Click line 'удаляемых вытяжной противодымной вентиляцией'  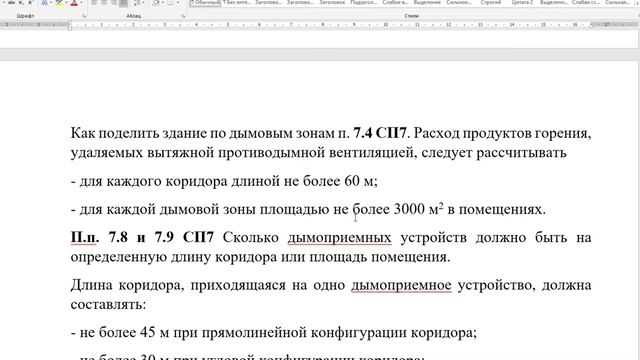(244, 153)
